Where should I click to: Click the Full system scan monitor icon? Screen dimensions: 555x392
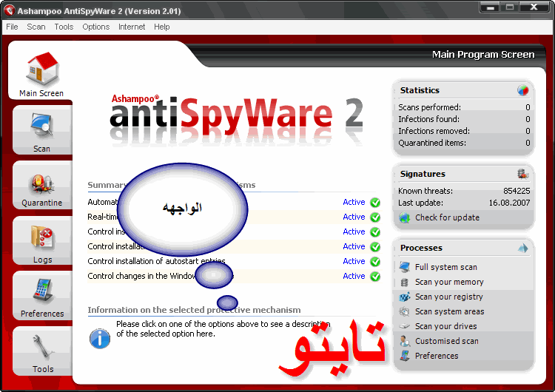[x=404, y=267]
